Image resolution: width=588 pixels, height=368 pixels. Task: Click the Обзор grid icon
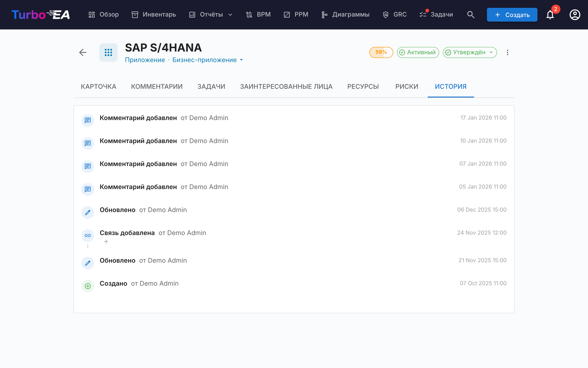coord(92,14)
